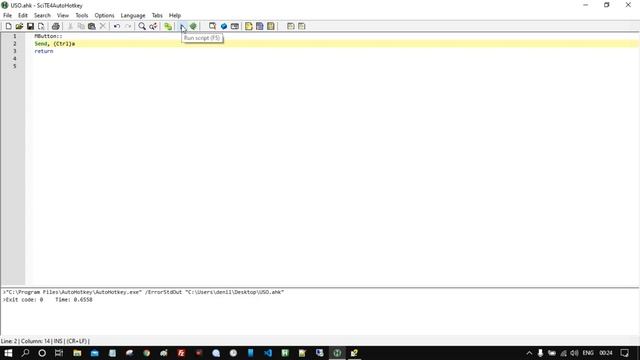Viewport: 640px width, 360px height.
Task: Click the tan page toolbar icon
Action: [271, 27]
